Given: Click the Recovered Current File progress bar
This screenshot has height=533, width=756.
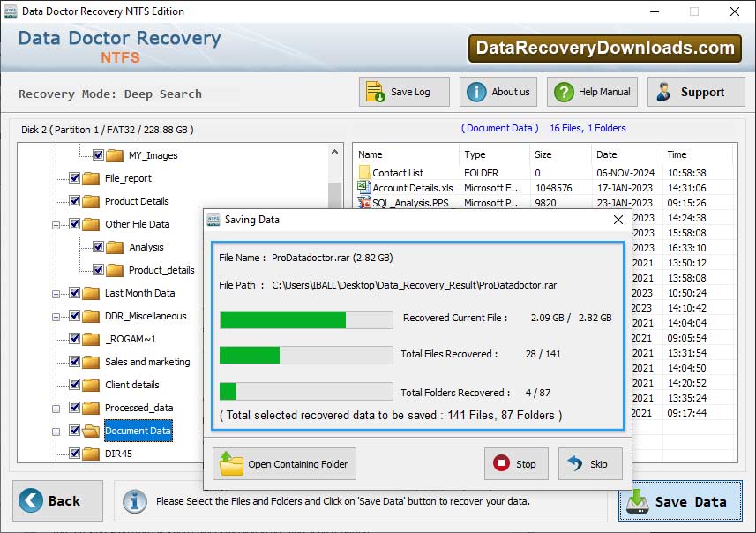Looking at the screenshot, I should click(x=306, y=319).
